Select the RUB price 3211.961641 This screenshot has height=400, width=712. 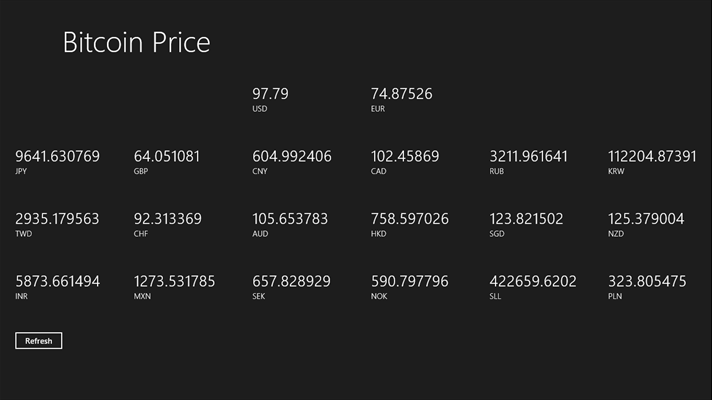pyautogui.click(x=528, y=157)
